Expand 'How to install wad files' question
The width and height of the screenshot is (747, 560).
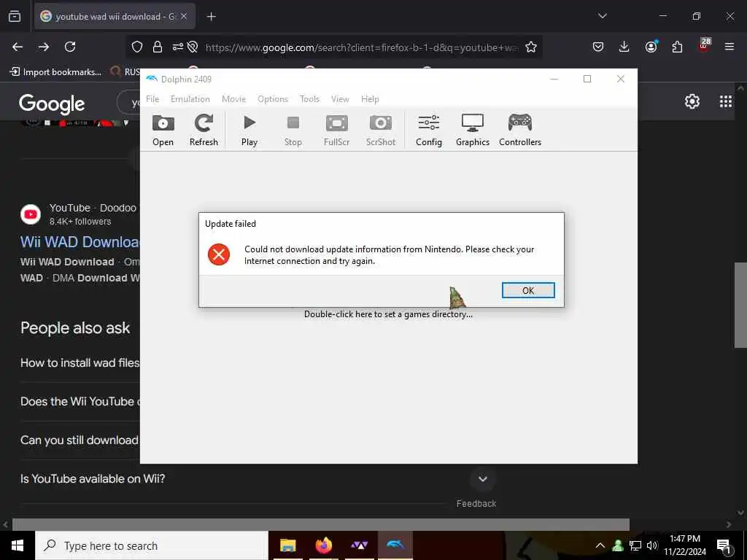pyautogui.click(x=80, y=363)
